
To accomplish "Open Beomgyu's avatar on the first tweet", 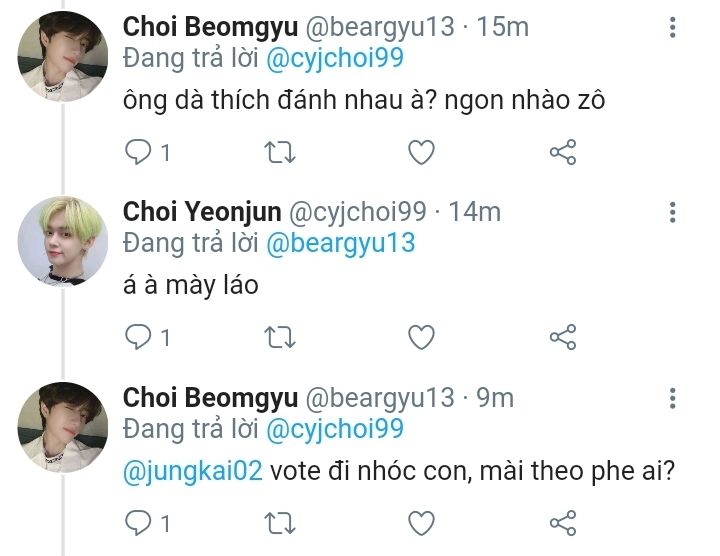I will pyautogui.click(x=63, y=56).
